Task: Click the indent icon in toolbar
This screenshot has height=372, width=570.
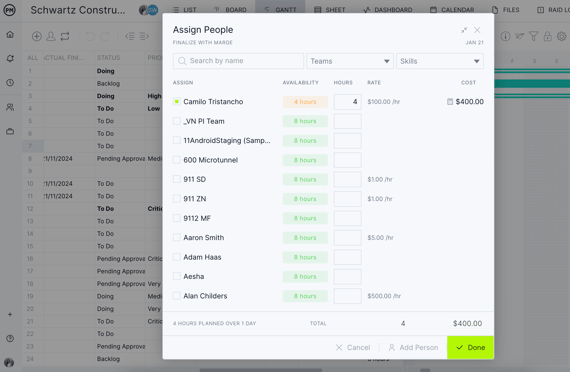Action: [144, 36]
